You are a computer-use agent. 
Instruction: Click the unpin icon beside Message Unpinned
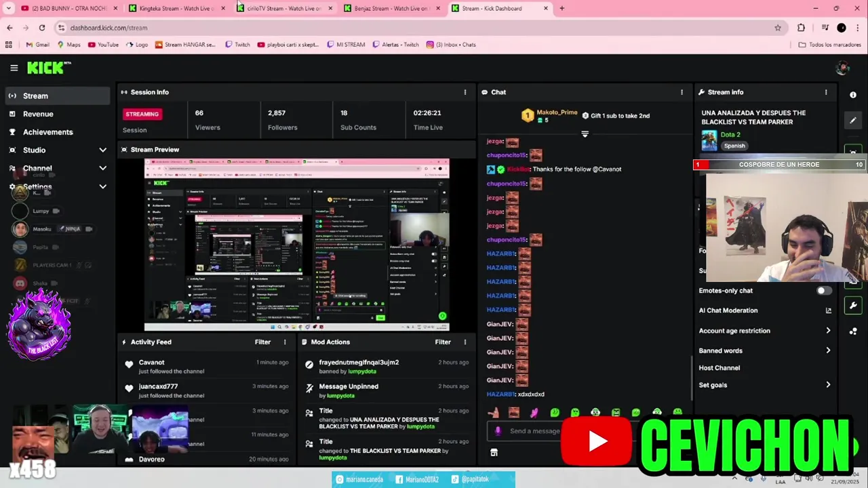(x=309, y=388)
